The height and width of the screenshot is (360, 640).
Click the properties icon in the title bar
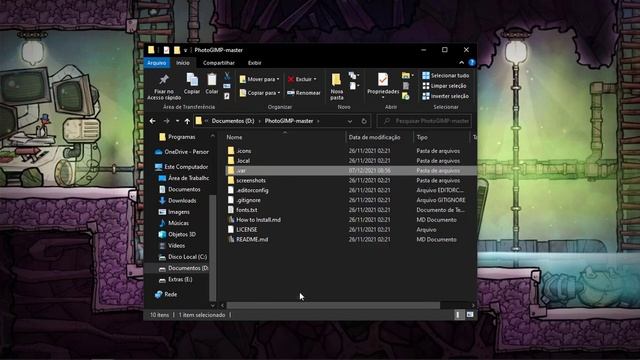coord(166,50)
